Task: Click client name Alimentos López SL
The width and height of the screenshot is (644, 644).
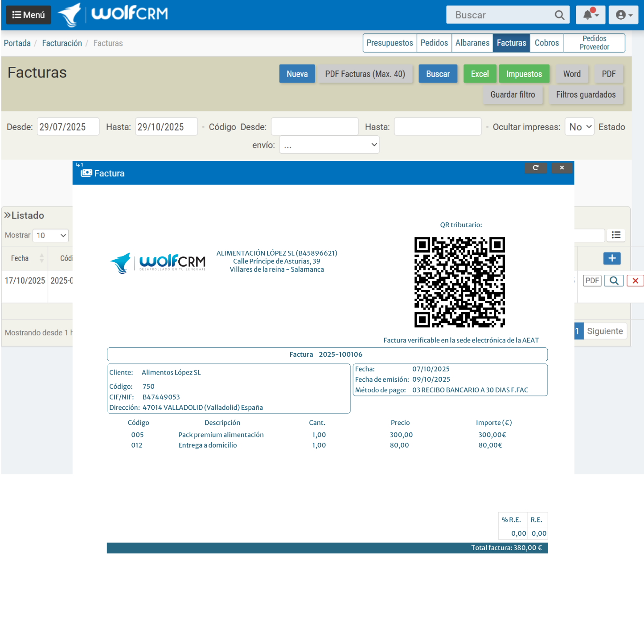Action: click(x=171, y=372)
